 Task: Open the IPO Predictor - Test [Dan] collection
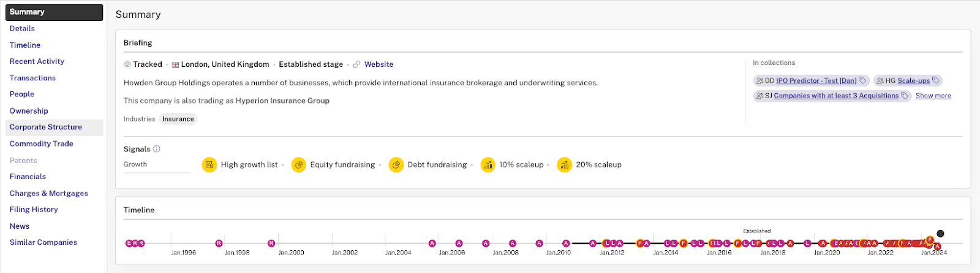click(816, 80)
